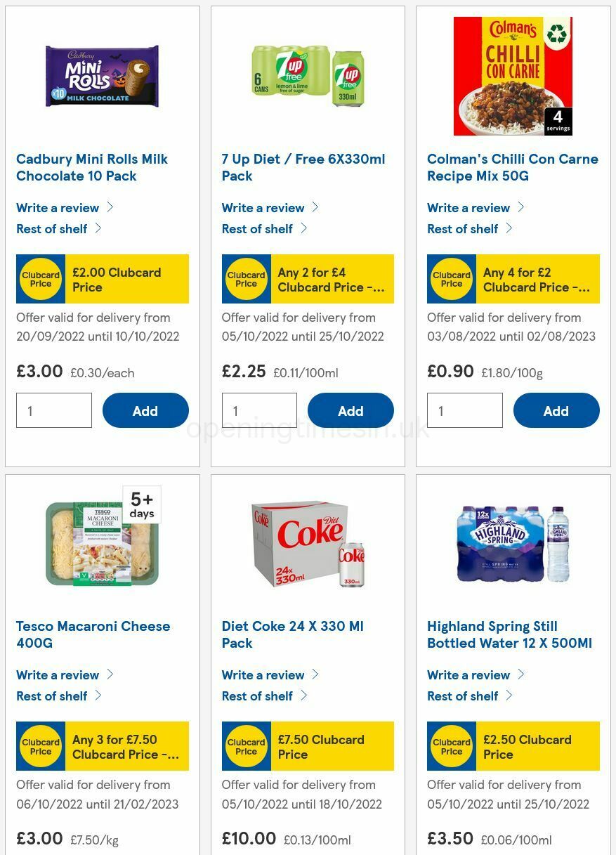Click the Clubcard Price icon for Tesco Macaroni Cheese

click(40, 746)
